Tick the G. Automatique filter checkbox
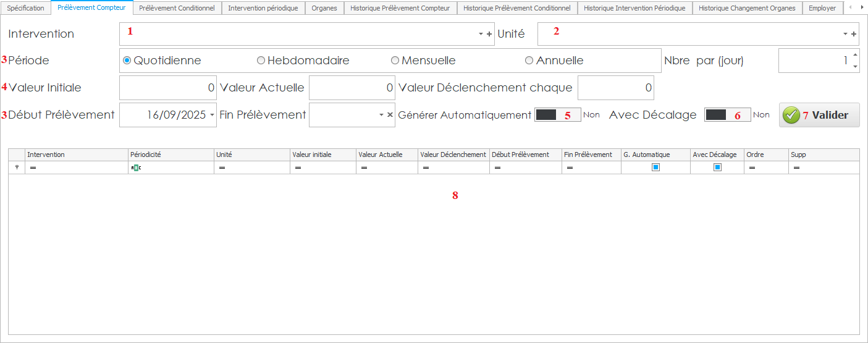Viewport: 868px width, 343px height. point(655,167)
